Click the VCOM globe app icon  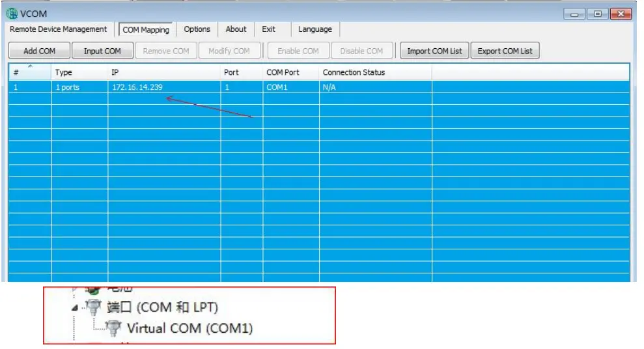tap(12, 14)
